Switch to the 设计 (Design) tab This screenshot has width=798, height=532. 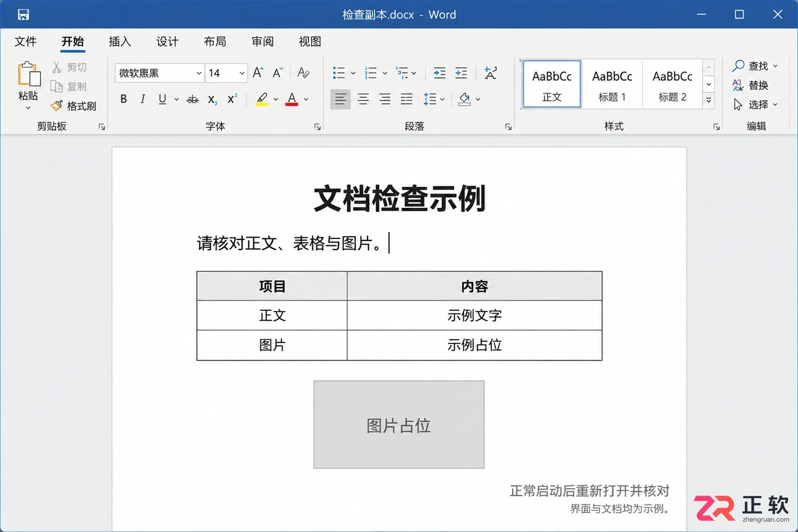click(x=167, y=42)
